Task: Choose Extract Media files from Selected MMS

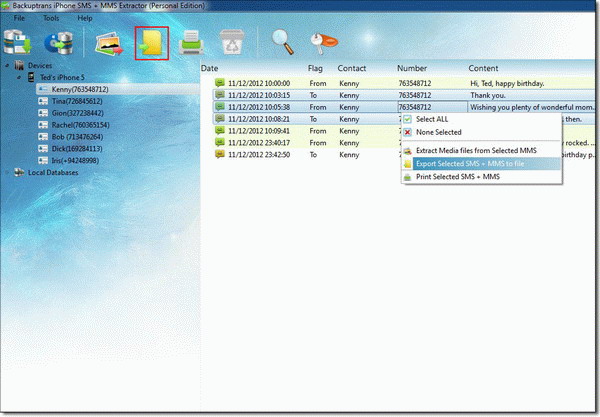Action: [x=481, y=151]
